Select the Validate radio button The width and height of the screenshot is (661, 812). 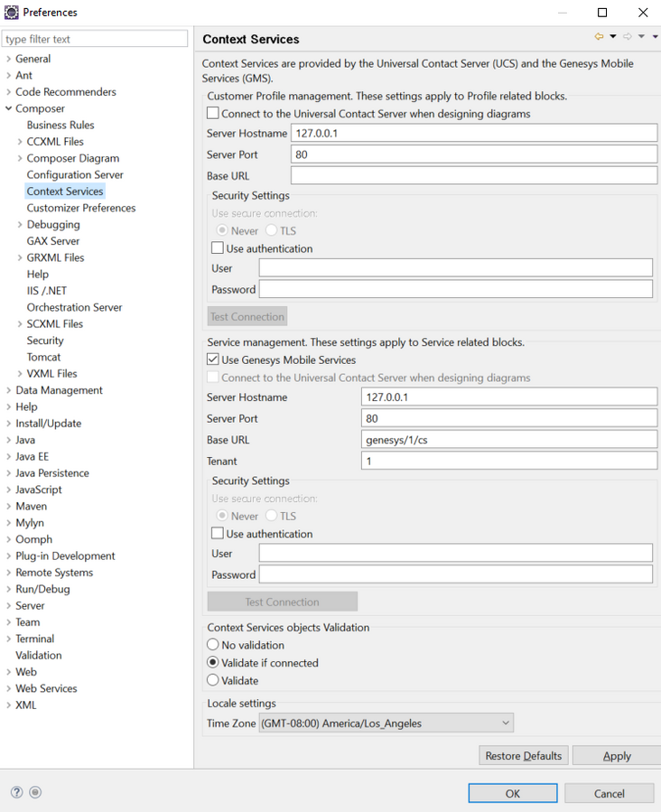tap(213, 680)
